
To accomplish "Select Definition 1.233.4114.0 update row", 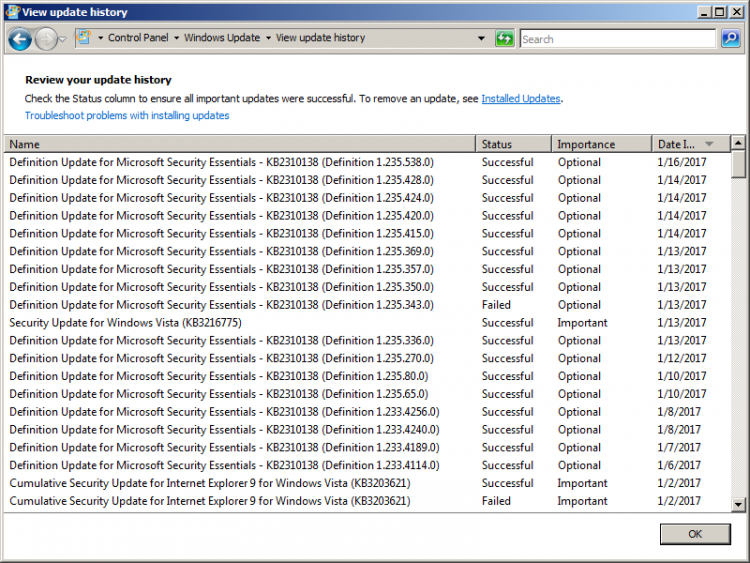I will coord(367,465).
